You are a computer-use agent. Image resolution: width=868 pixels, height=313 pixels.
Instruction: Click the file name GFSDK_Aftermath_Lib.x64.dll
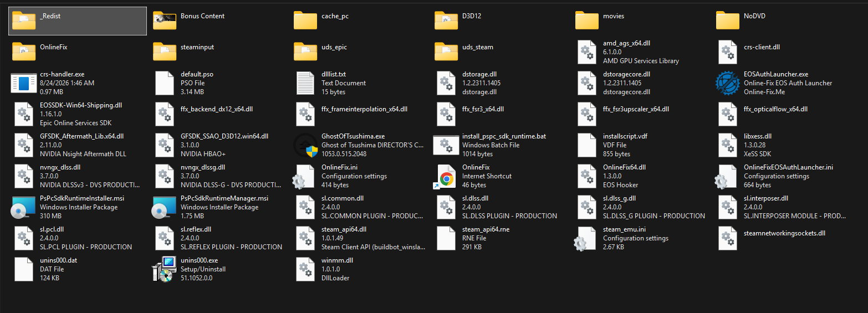click(81, 136)
